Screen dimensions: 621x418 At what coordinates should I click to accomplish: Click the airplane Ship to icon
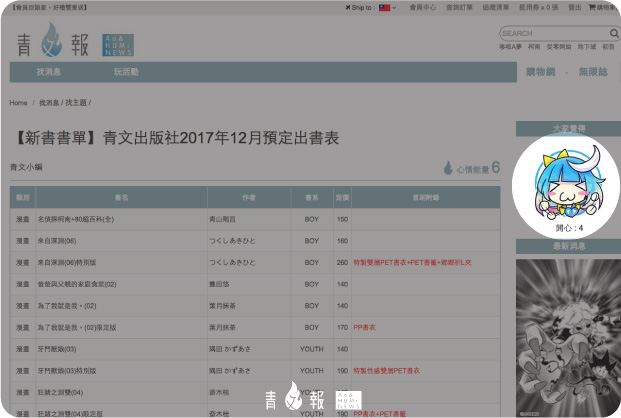click(x=348, y=7)
